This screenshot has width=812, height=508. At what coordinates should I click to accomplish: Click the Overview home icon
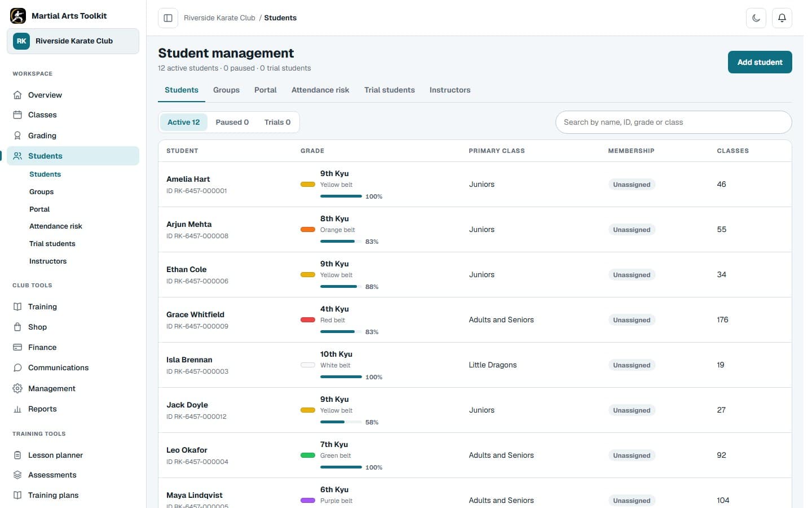(x=17, y=95)
